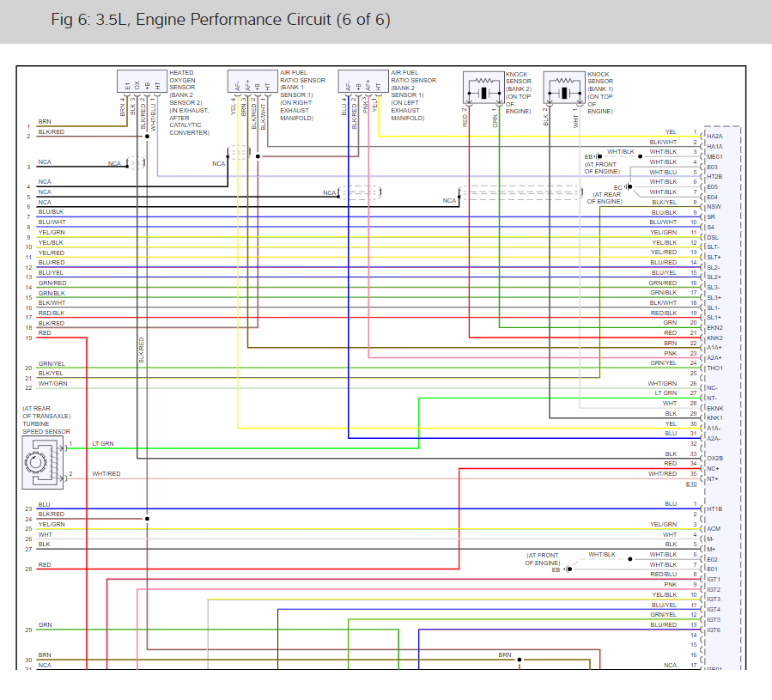Image resolution: width=772 pixels, height=700 pixels.
Task: Select the LT GRN wire label beside turbine sensor
Action: [x=102, y=444]
